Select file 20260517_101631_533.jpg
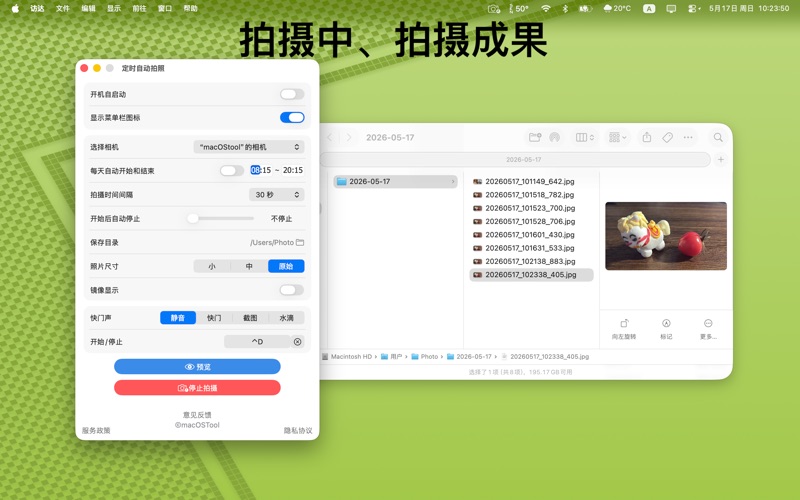 [x=531, y=247]
